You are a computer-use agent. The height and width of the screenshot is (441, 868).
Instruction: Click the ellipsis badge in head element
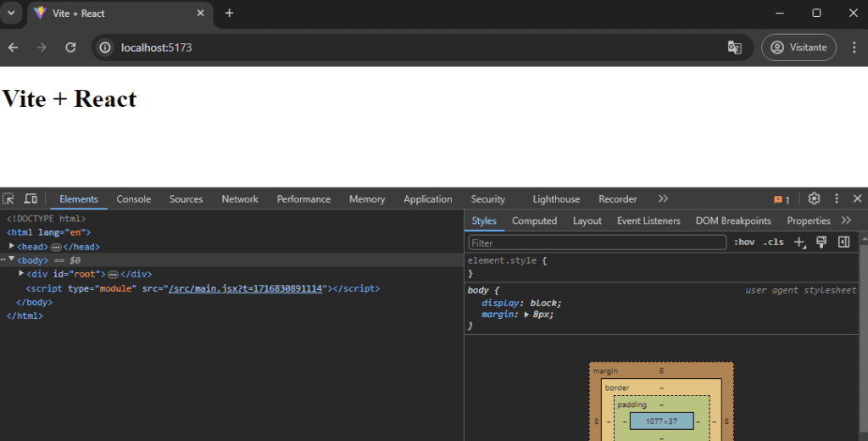point(56,247)
